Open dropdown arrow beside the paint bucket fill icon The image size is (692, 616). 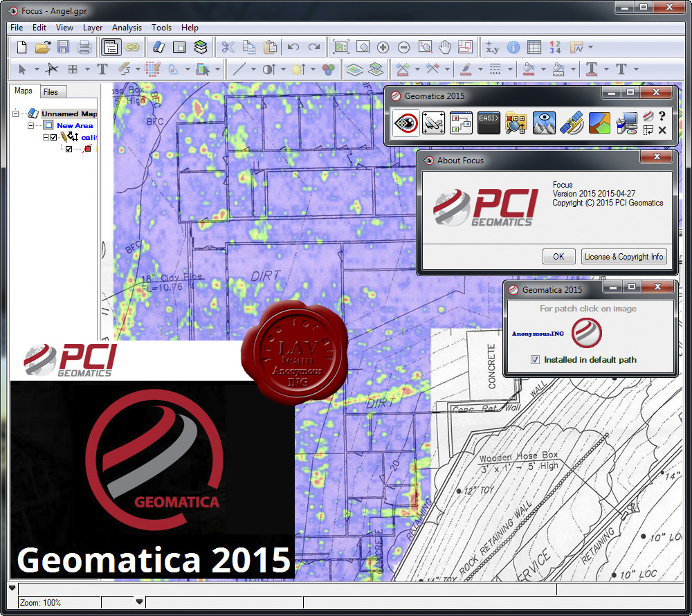click(543, 69)
